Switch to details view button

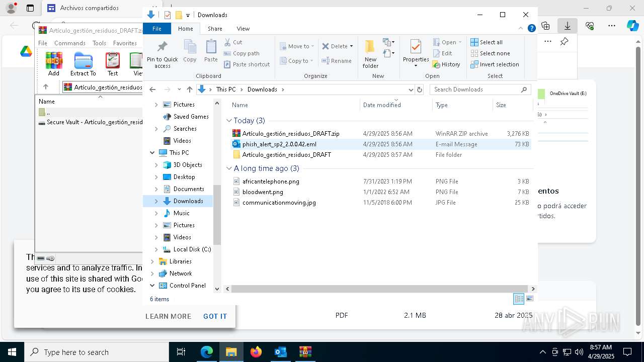click(x=519, y=299)
